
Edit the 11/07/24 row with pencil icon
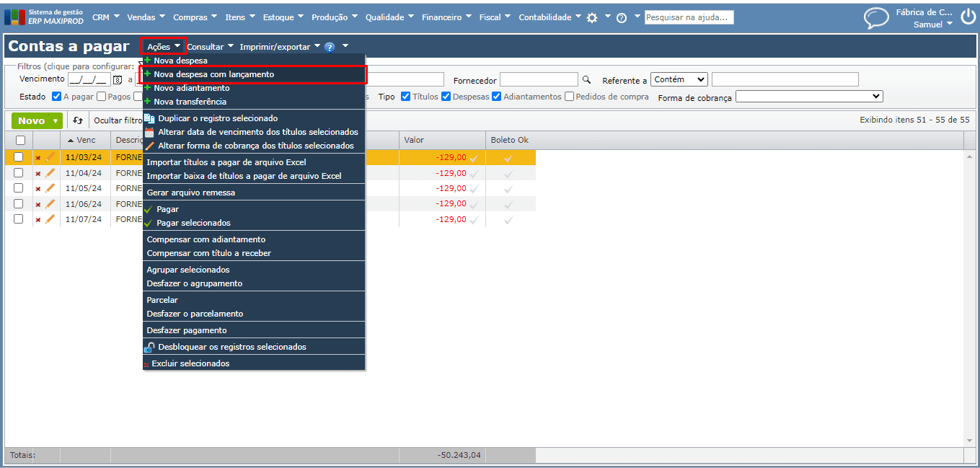(50, 218)
